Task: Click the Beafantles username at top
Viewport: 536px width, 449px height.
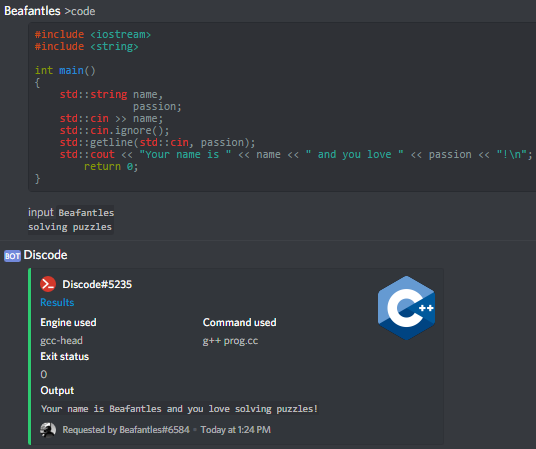Action: (x=32, y=11)
